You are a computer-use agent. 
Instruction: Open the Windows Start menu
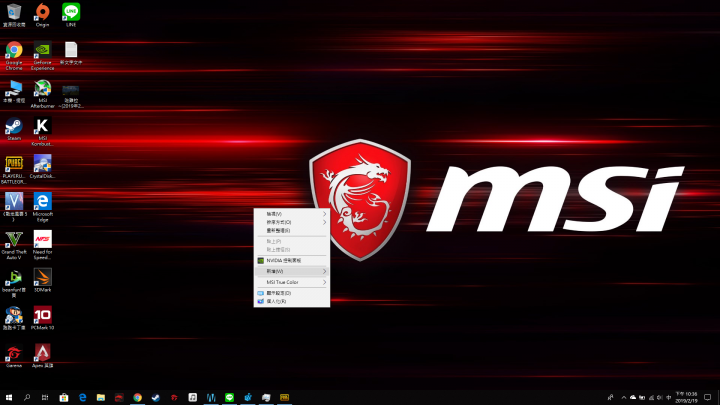point(9,397)
